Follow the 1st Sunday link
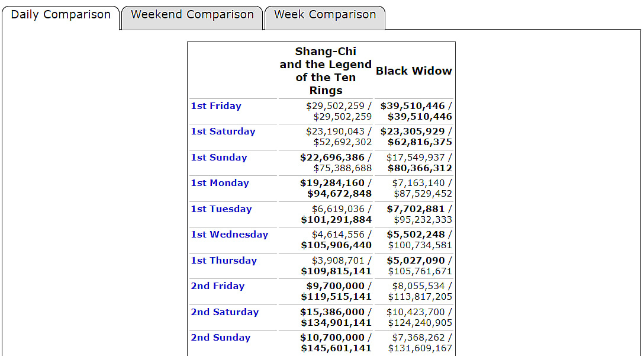 (218, 158)
